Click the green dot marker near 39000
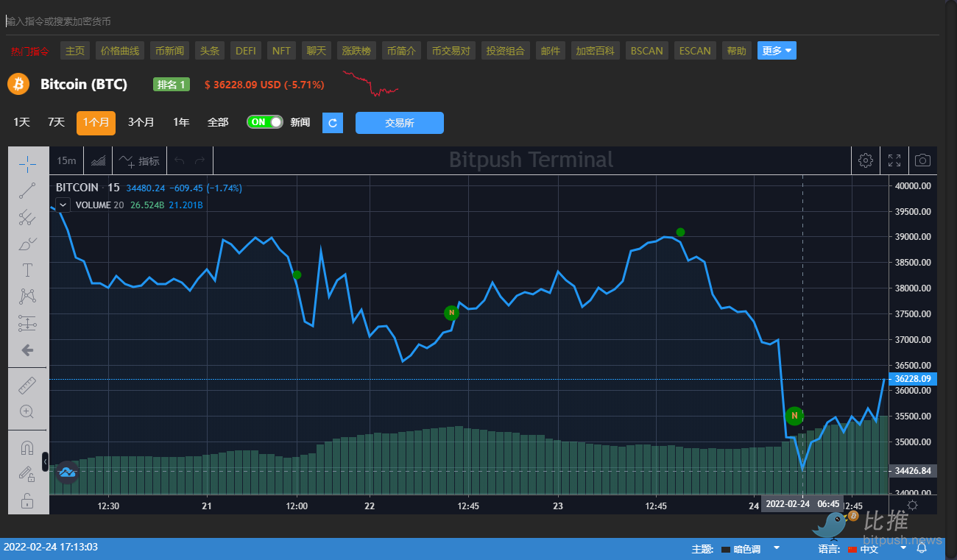 (680, 232)
